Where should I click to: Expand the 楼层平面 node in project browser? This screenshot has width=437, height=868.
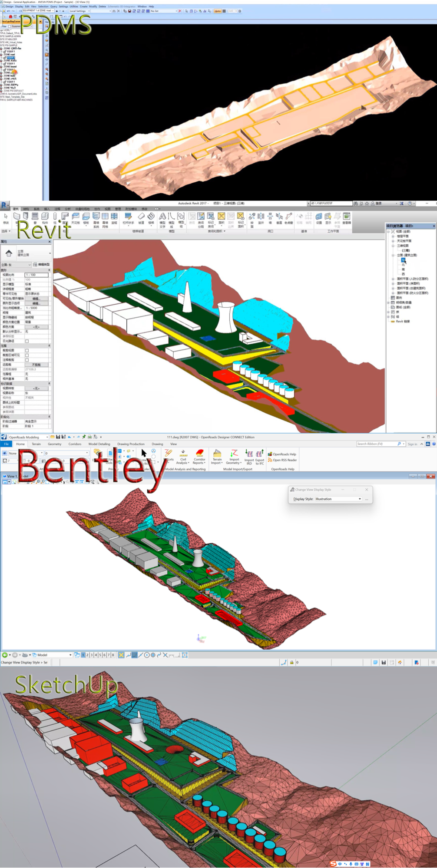click(x=393, y=236)
